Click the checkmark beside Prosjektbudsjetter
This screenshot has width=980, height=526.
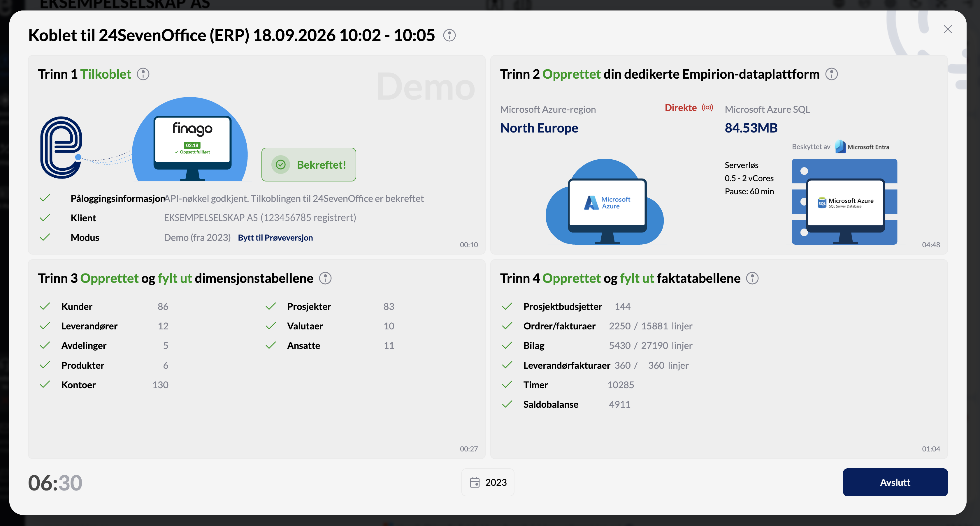[x=507, y=306]
